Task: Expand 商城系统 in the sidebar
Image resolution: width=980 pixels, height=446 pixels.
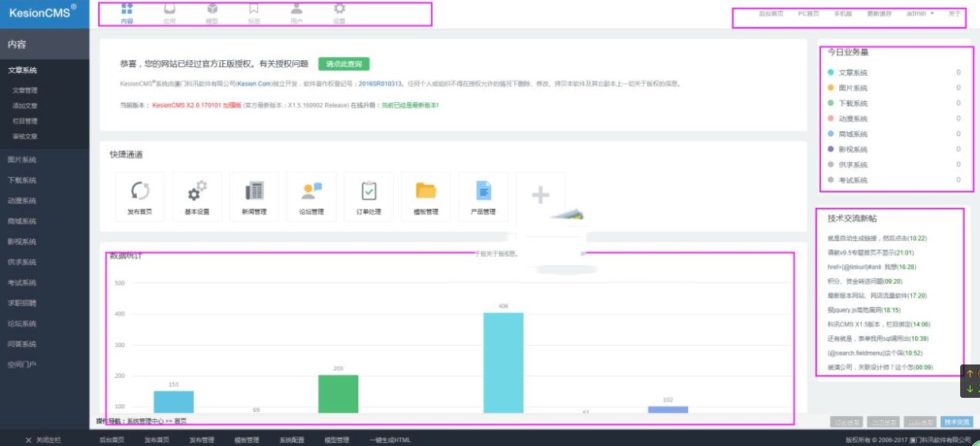Action: pos(23,221)
